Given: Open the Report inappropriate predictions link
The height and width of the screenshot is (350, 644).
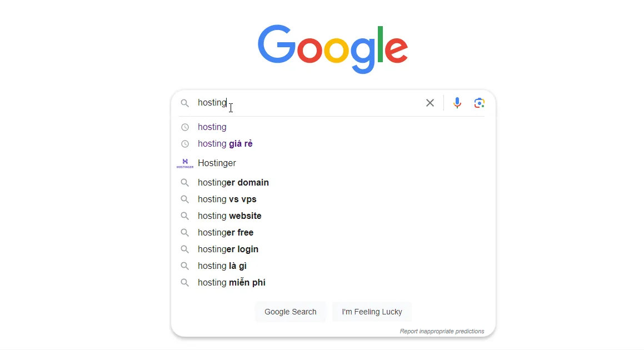Looking at the screenshot, I should tap(442, 331).
